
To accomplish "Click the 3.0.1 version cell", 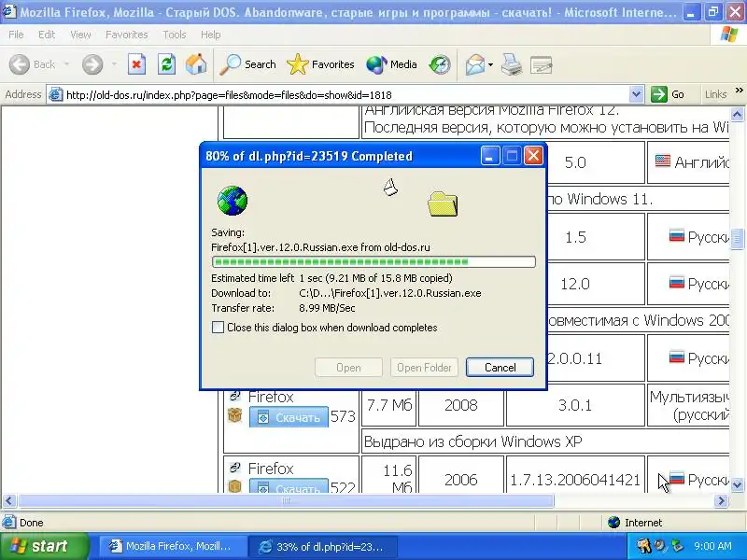I will click(x=575, y=405).
